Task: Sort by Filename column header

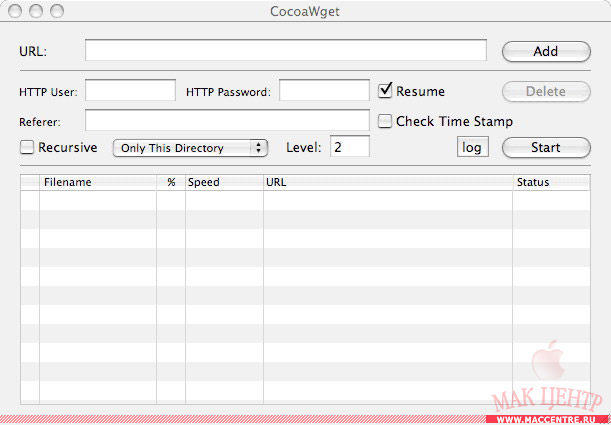Action: coord(98,182)
